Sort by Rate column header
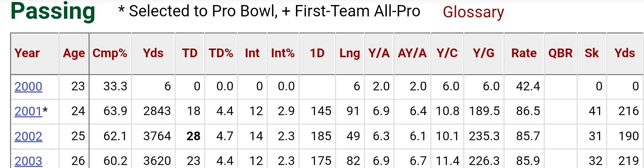Image resolution: width=644 pixels, height=168 pixels. [x=524, y=53]
